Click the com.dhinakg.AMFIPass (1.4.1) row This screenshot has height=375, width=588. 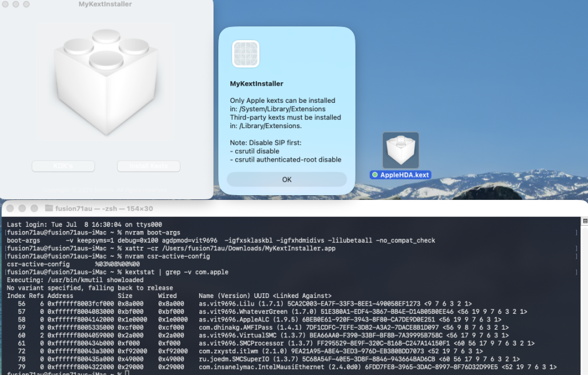tap(263, 327)
